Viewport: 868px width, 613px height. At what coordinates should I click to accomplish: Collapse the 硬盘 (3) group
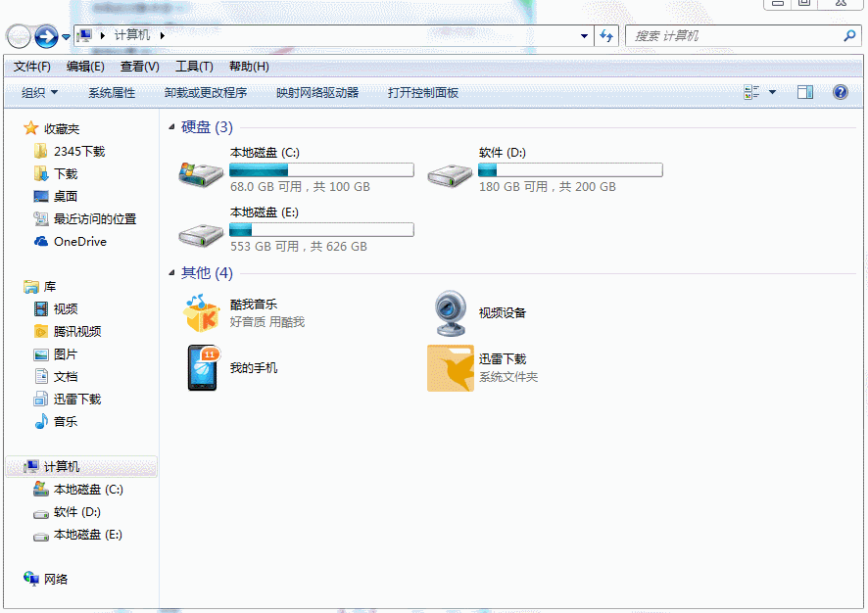pos(171,127)
